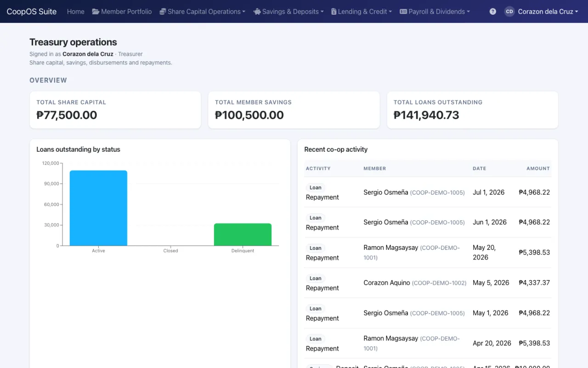Click the folder icon beside Member Portfolio
588x368 pixels.
coord(96,11)
